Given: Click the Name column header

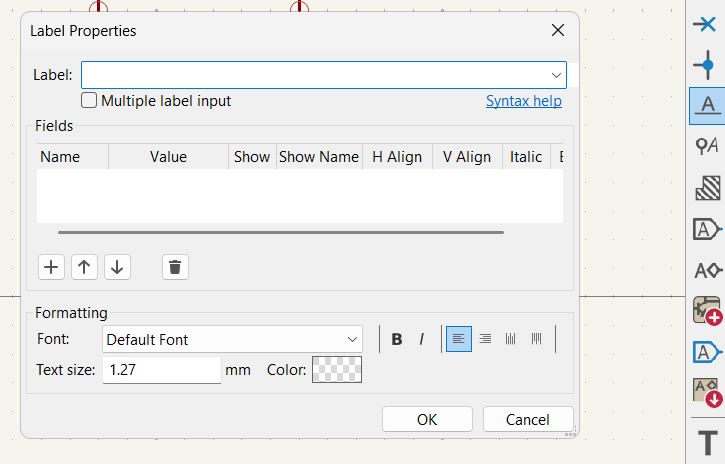Looking at the screenshot, I should pos(73,157).
